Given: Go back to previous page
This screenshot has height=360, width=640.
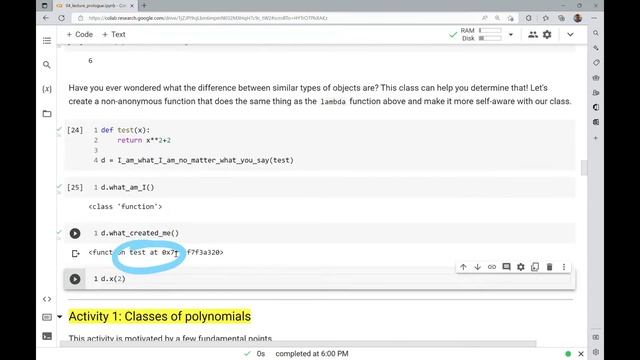Looking at the screenshot, I should point(46,18).
